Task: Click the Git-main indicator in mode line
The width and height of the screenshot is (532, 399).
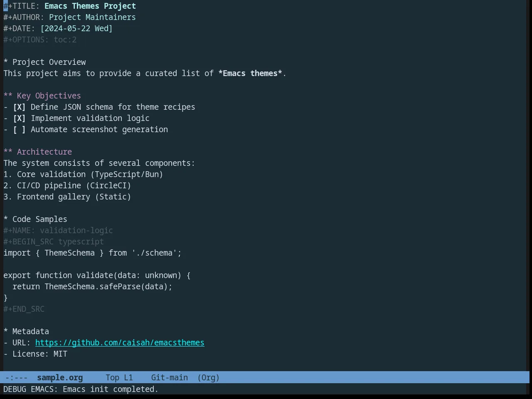Action: click(170, 377)
